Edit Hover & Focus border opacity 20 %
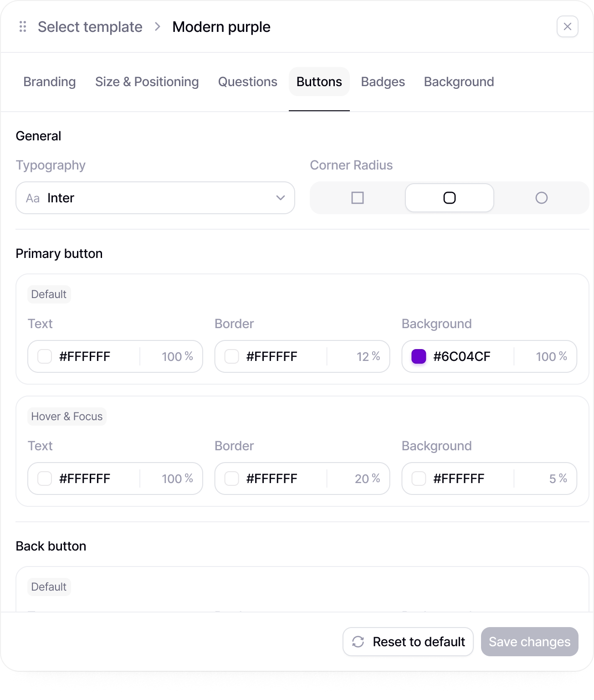594x700 pixels. pos(367,479)
